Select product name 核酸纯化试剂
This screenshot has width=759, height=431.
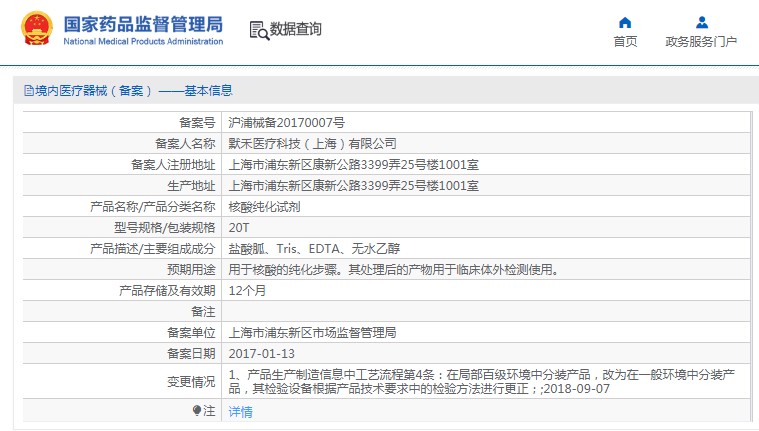(x=264, y=207)
